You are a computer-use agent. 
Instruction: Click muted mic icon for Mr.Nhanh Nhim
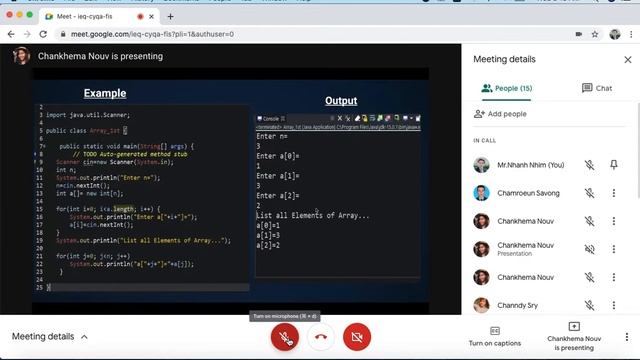click(589, 165)
